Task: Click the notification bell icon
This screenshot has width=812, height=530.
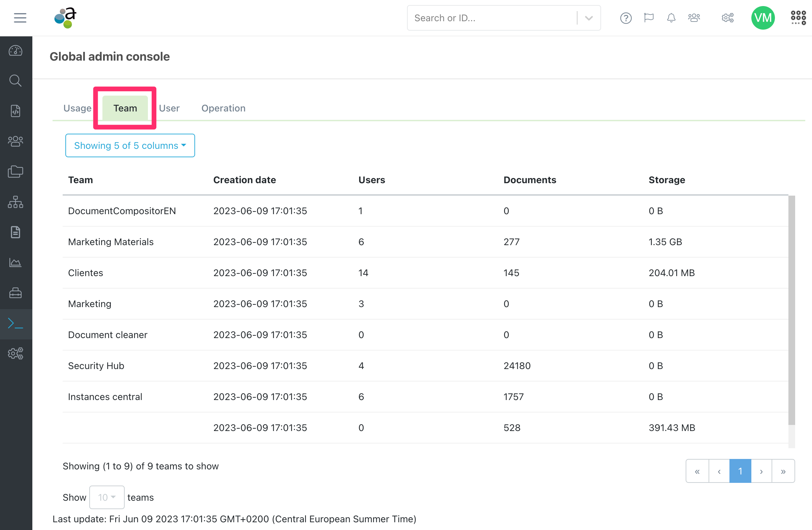Action: tap(671, 18)
